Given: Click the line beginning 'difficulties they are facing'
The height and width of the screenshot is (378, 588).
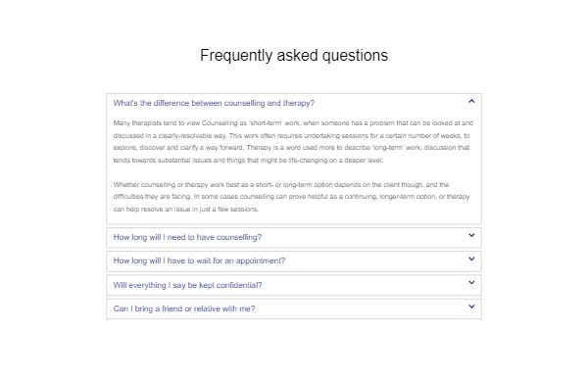Looking at the screenshot, I should pos(291,197).
